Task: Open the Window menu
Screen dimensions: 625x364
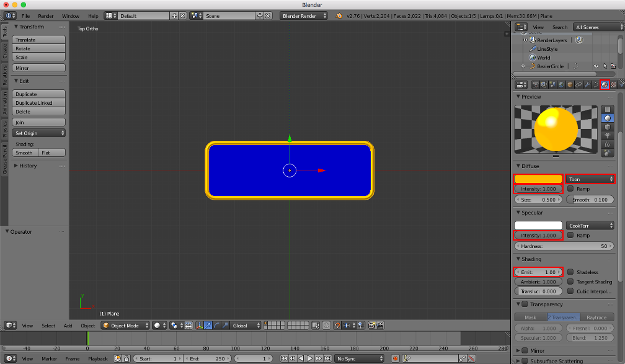Action: point(71,16)
